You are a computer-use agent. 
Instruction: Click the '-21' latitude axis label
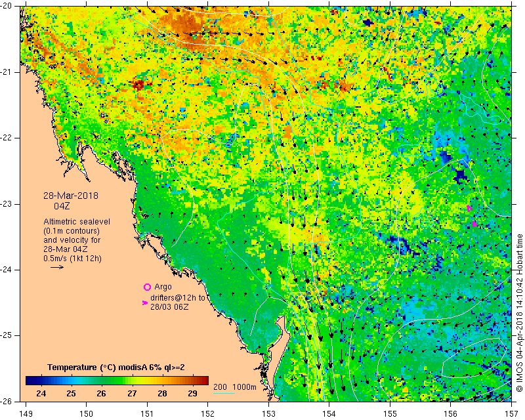click(x=6, y=72)
